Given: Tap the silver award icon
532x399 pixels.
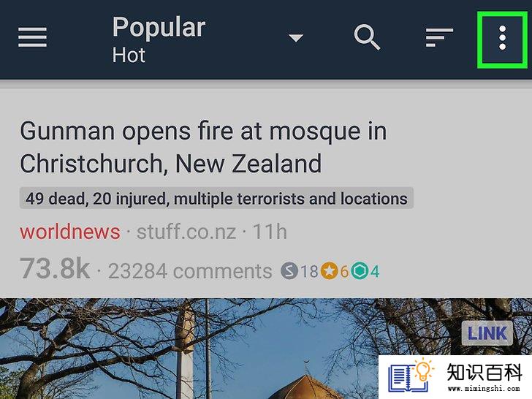Looking at the screenshot, I should [289, 271].
